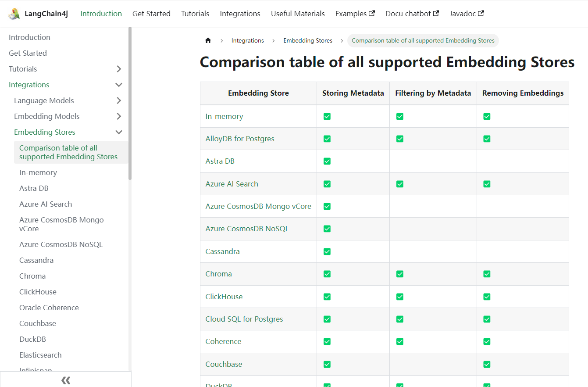Image resolution: width=588 pixels, height=387 pixels.
Task: Open the Azure CosmosDB NoSQL table link
Action: 247,229
